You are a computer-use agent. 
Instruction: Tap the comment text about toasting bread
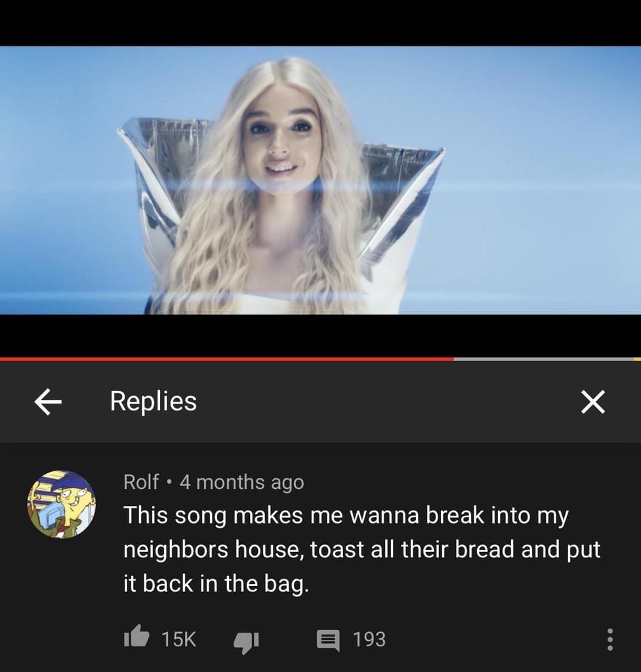point(362,549)
